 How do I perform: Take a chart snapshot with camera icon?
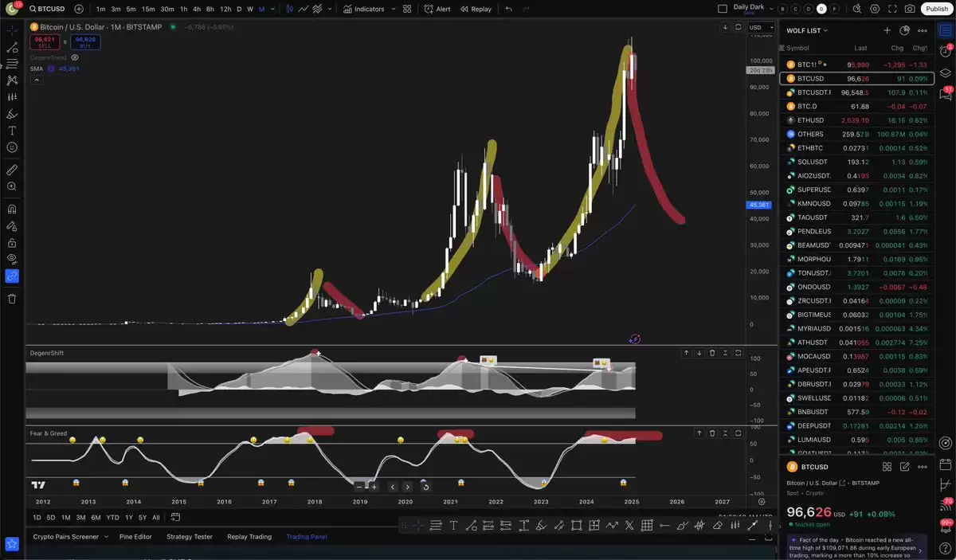coord(910,9)
